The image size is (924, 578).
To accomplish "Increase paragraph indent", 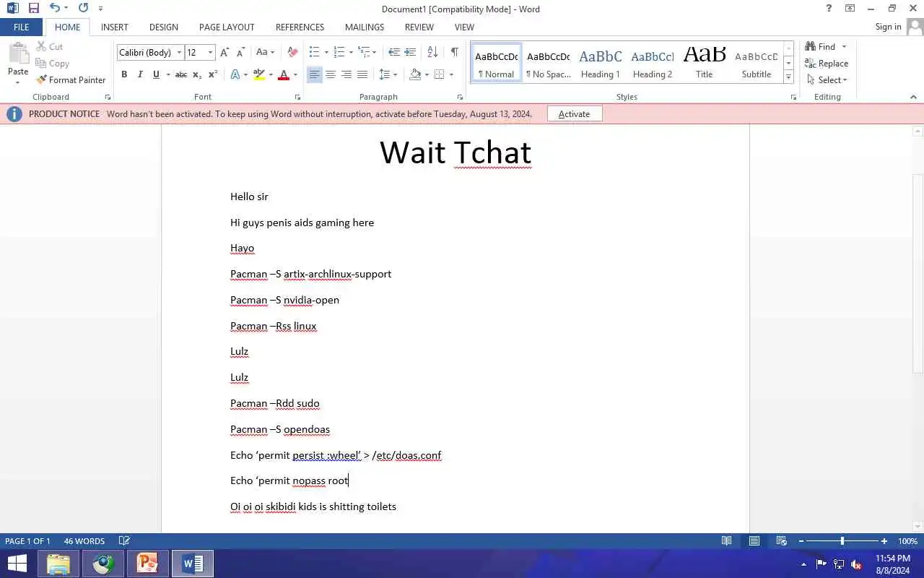I will [410, 52].
